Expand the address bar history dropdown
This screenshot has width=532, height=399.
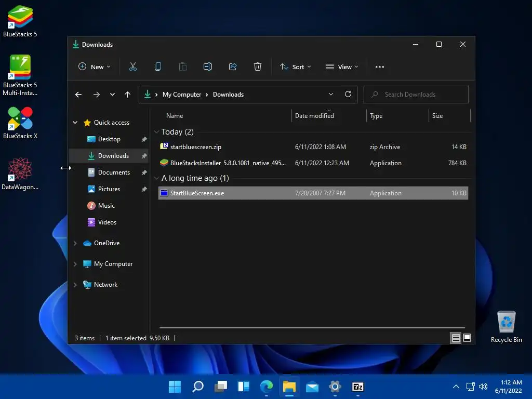point(331,95)
